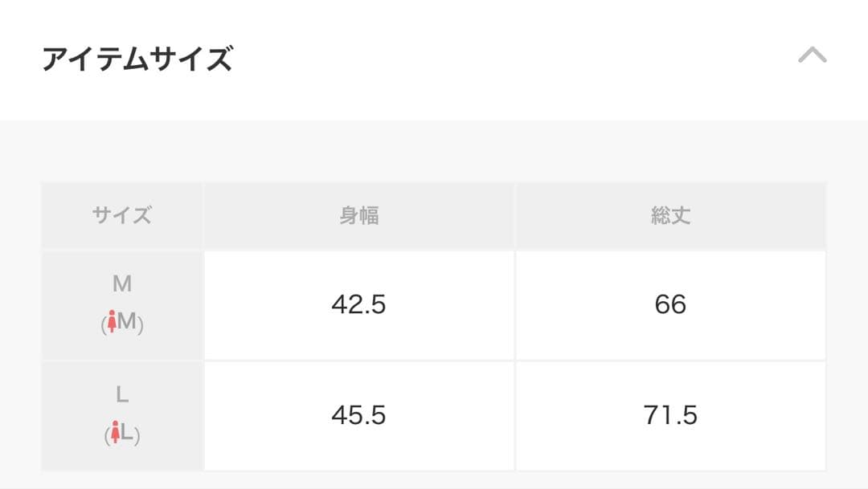Collapse the アイテムサイズ section chevron
This screenshot has width=868, height=489.
[812, 55]
